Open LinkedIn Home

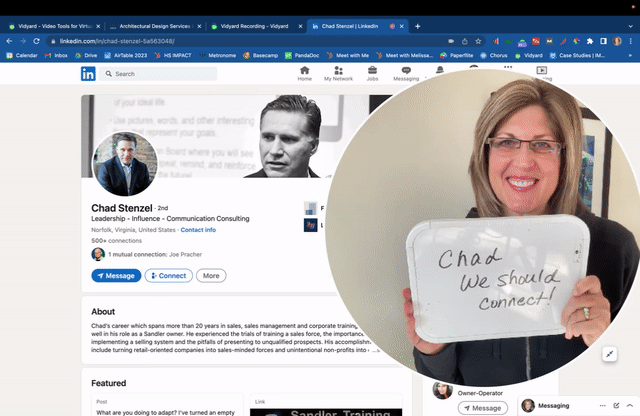click(x=304, y=73)
